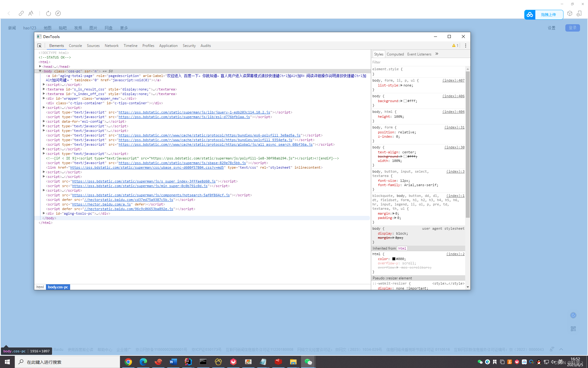Show more Styles pane tabs with chevron

[x=437, y=54]
